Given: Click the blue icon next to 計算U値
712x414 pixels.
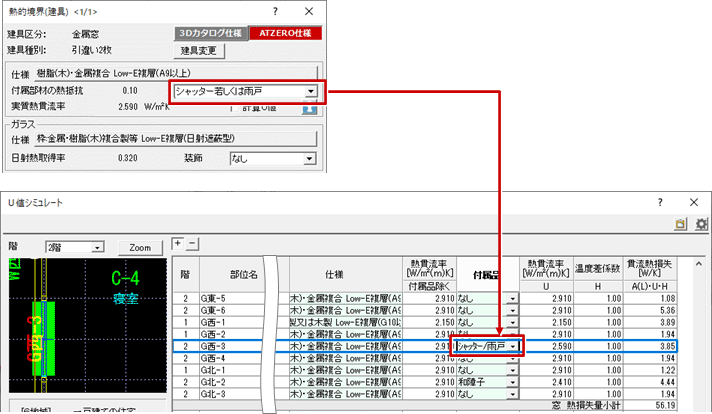Looking at the screenshot, I should [x=309, y=109].
